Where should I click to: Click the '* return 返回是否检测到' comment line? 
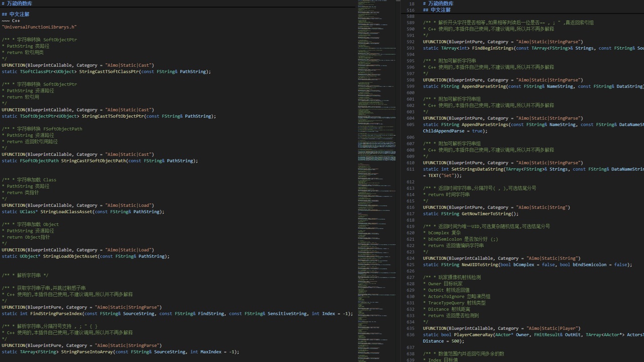[x=451, y=316]
